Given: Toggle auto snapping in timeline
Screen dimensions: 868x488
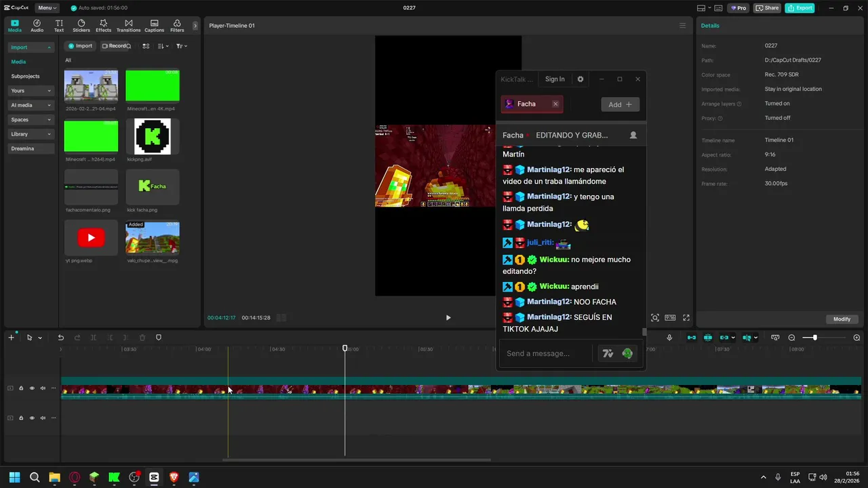Looking at the screenshot, I should (x=708, y=338).
